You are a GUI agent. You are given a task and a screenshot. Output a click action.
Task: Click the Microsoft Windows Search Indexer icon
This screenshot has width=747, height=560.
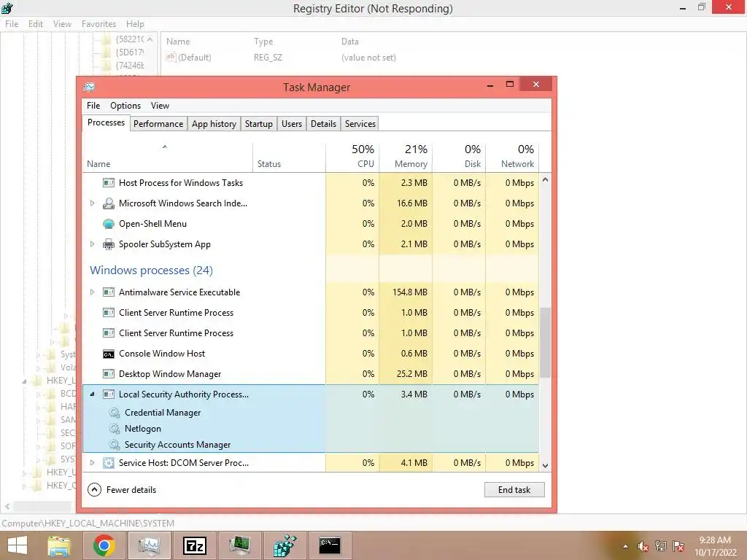[x=109, y=203]
